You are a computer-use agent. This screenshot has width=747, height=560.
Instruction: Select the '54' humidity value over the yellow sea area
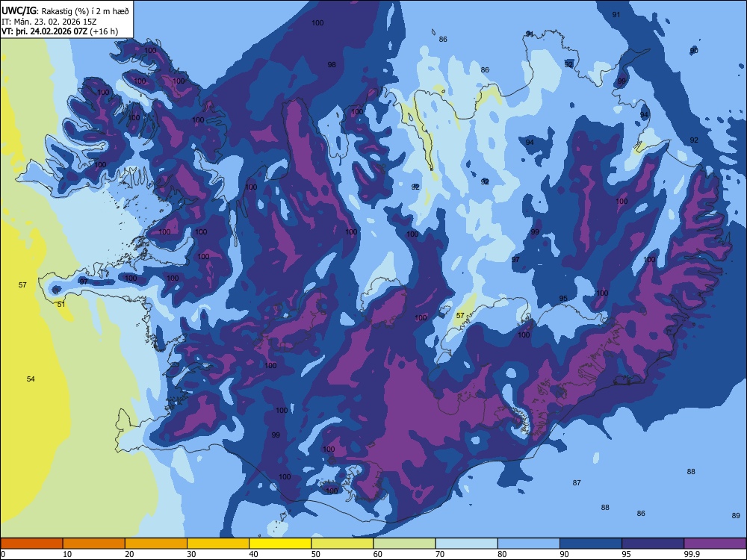(31, 379)
